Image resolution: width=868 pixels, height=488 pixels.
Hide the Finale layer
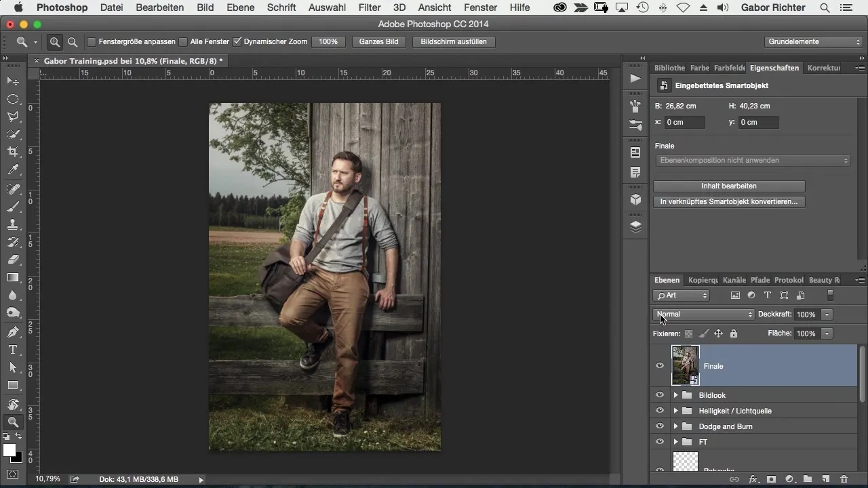[x=659, y=366]
